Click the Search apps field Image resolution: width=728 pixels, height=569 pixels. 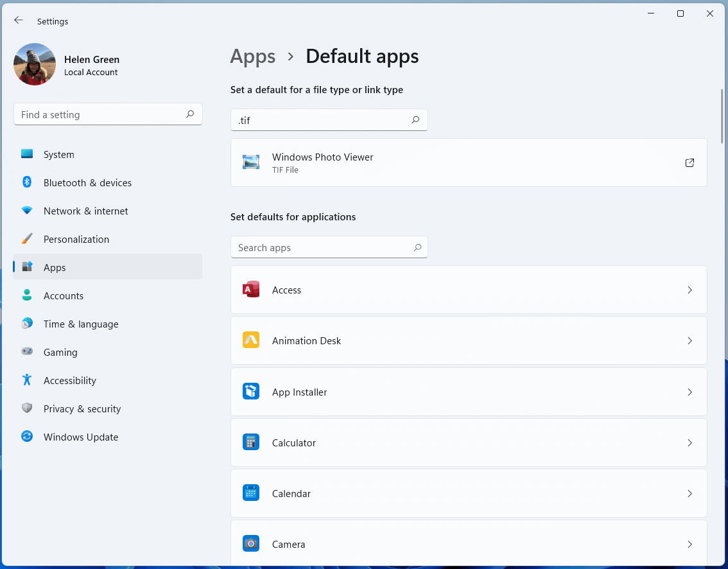pyautogui.click(x=329, y=247)
